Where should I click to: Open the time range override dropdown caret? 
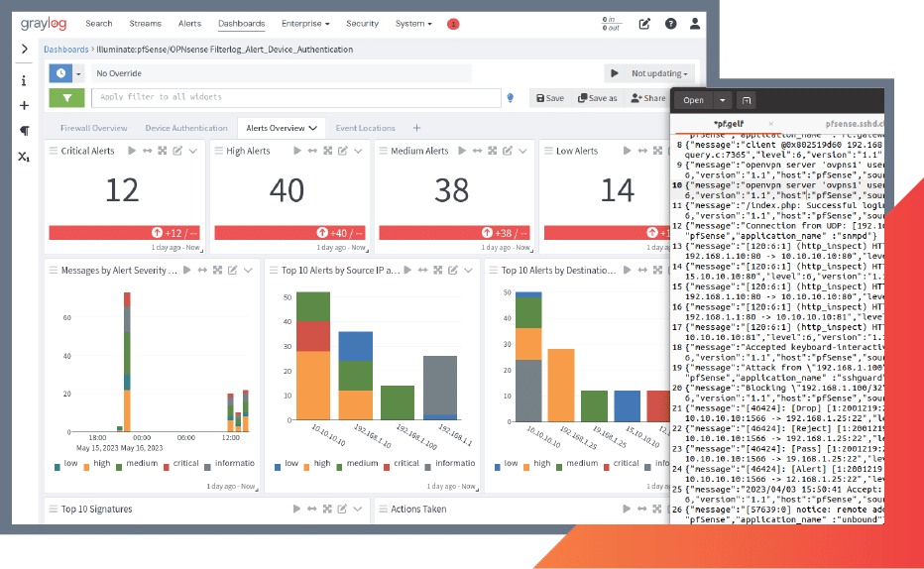click(x=79, y=73)
